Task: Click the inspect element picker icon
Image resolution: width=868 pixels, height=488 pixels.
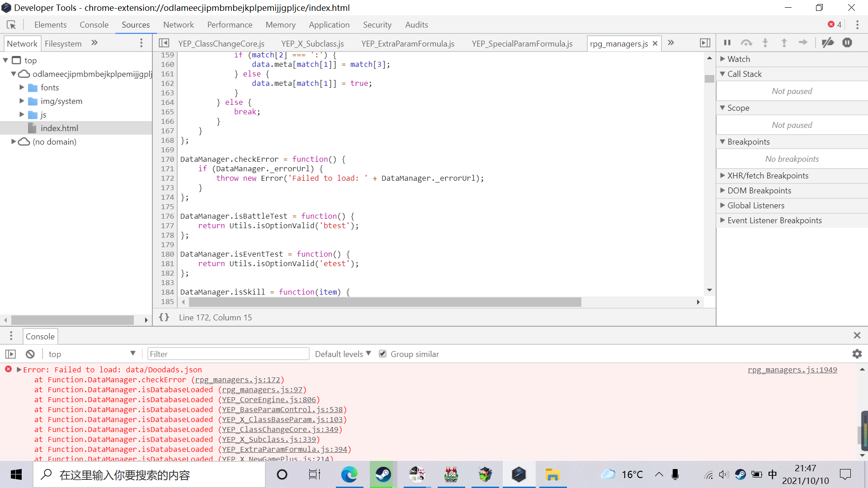Action: (x=11, y=25)
